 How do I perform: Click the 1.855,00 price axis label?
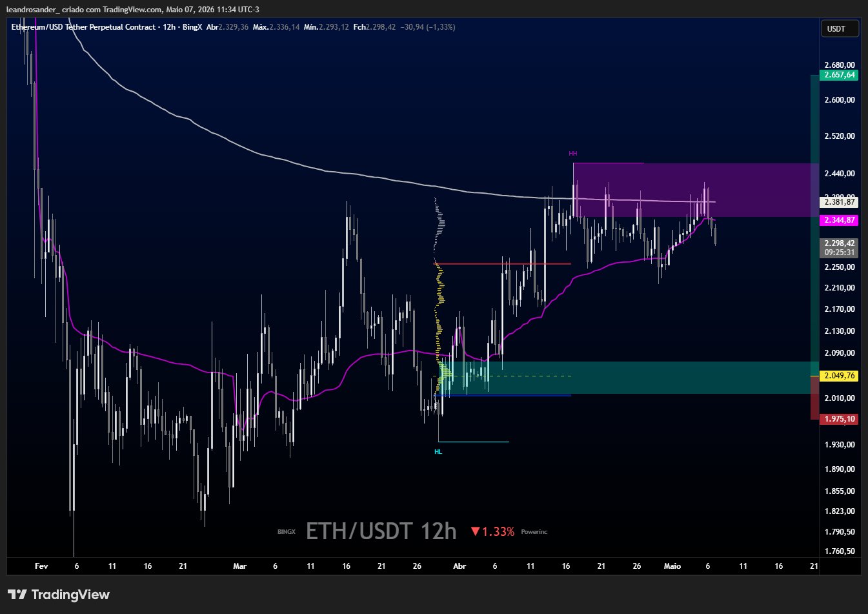point(840,491)
